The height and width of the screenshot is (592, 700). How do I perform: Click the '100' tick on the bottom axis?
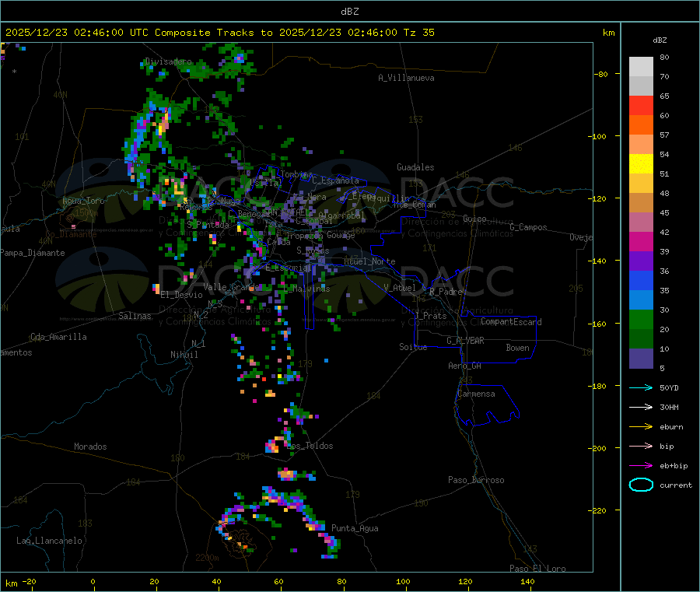tap(403, 581)
